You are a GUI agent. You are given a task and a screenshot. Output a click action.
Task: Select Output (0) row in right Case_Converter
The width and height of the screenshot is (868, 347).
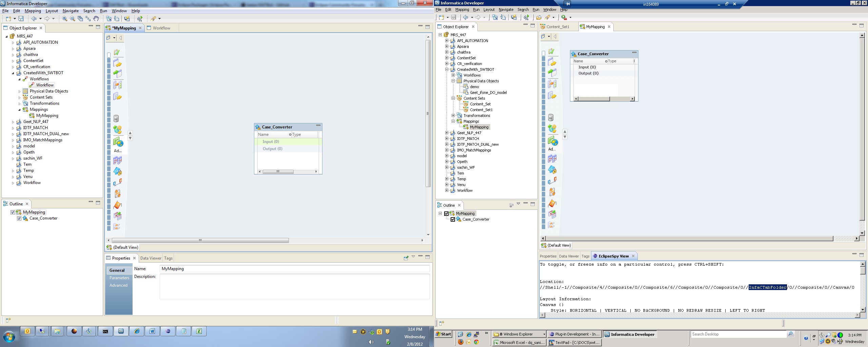coord(604,73)
